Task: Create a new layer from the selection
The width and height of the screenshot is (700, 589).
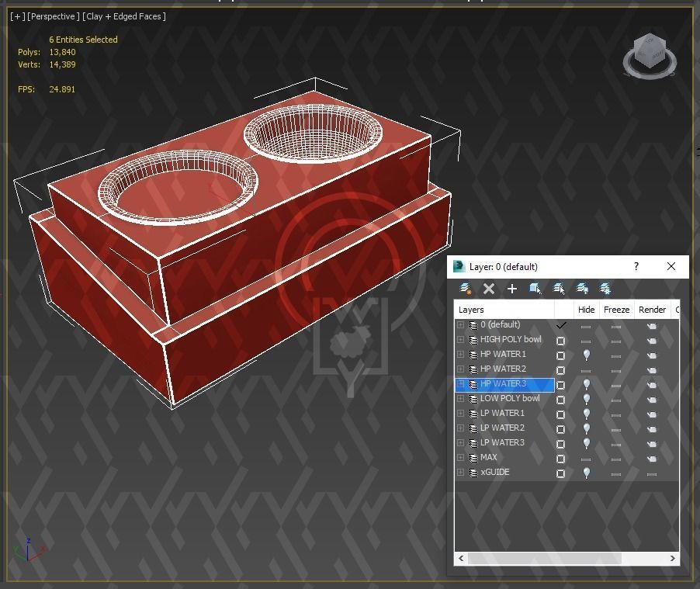Action: pos(465,289)
